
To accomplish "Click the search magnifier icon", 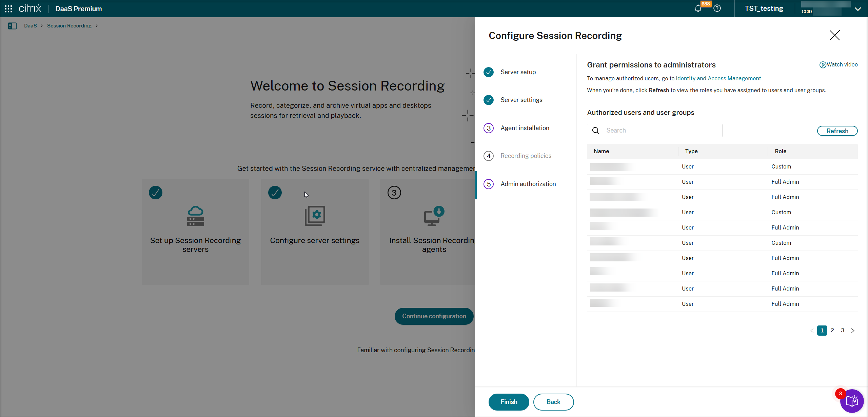I will [596, 131].
